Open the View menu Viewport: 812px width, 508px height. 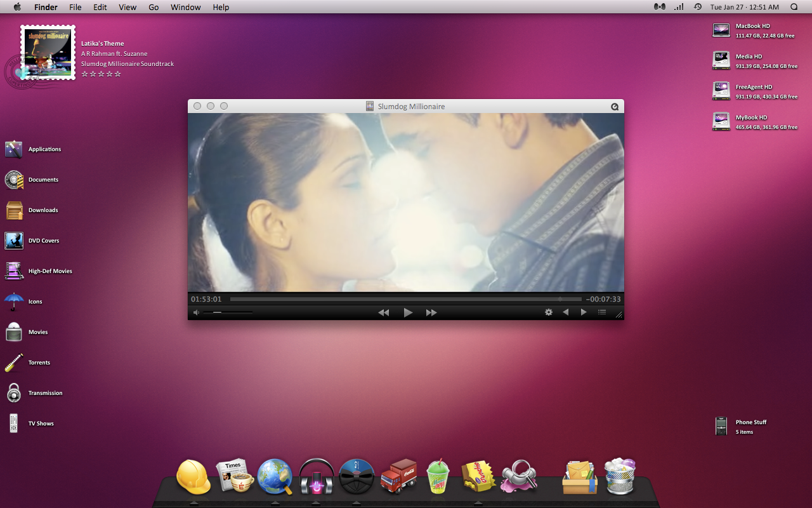point(128,7)
